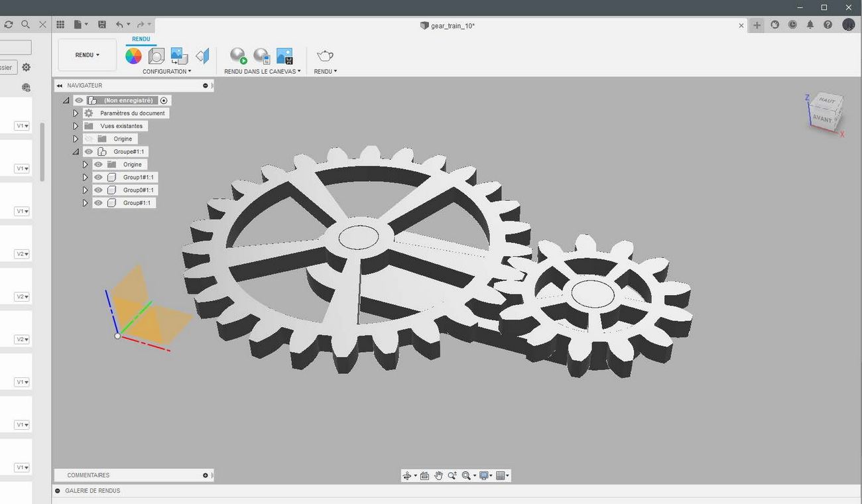Toggle visibility of Group0#1:1
The height and width of the screenshot is (504, 862).
coord(98,190)
